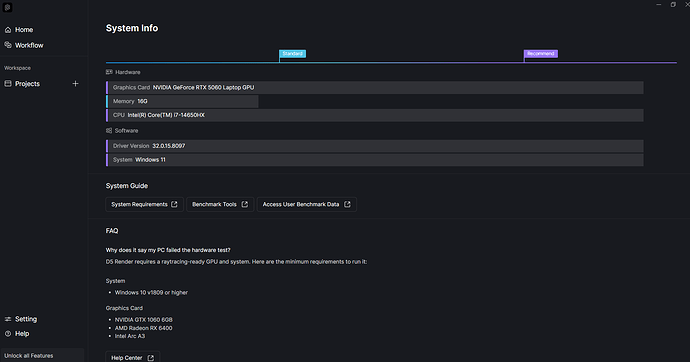Add a new project with plus icon
690x362 pixels.
tap(75, 84)
